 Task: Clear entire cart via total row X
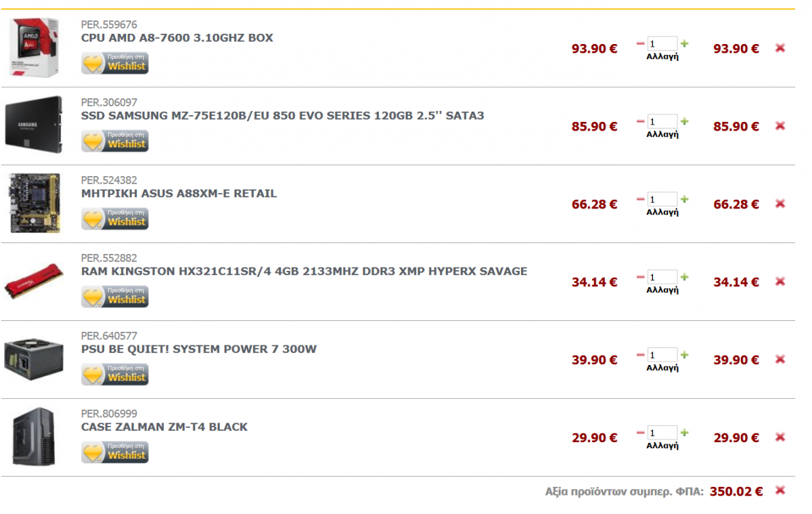[780, 490]
